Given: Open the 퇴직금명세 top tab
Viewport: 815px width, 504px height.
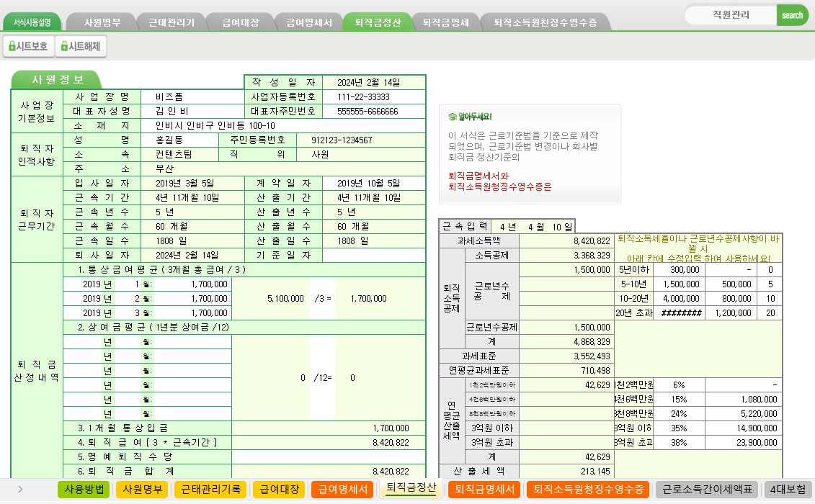Looking at the screenshot, I should [x=446, y=22].
